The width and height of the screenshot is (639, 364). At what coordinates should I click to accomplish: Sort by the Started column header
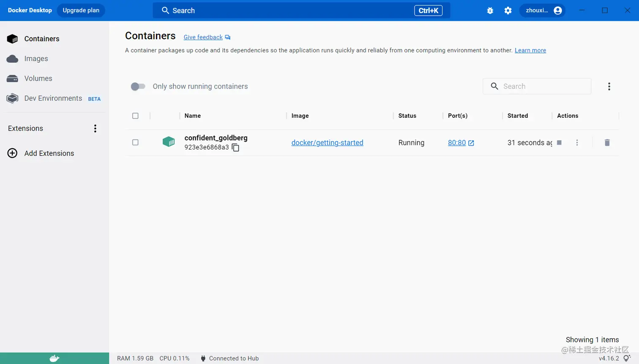518,116
